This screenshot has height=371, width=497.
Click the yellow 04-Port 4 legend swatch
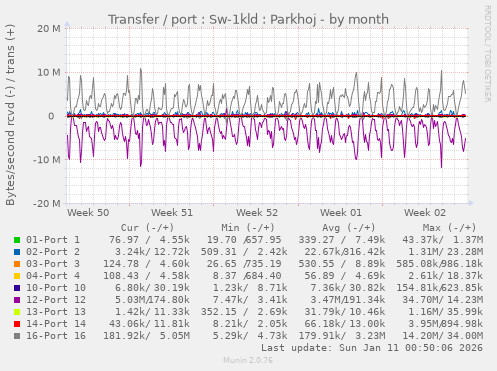pos(17,276)
